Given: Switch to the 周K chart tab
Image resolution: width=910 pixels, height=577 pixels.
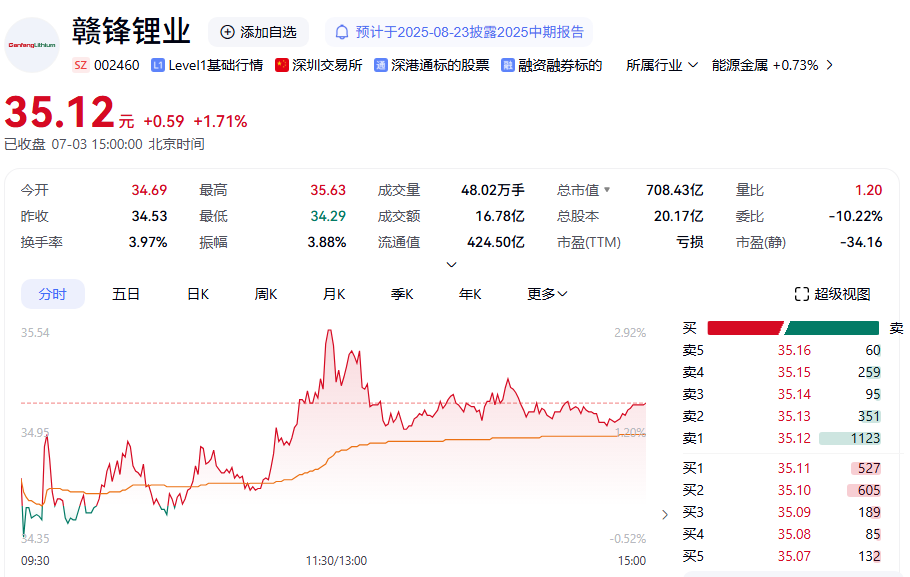Looking at the screenshot, I should pyautogui.click(x=266, y=294).
